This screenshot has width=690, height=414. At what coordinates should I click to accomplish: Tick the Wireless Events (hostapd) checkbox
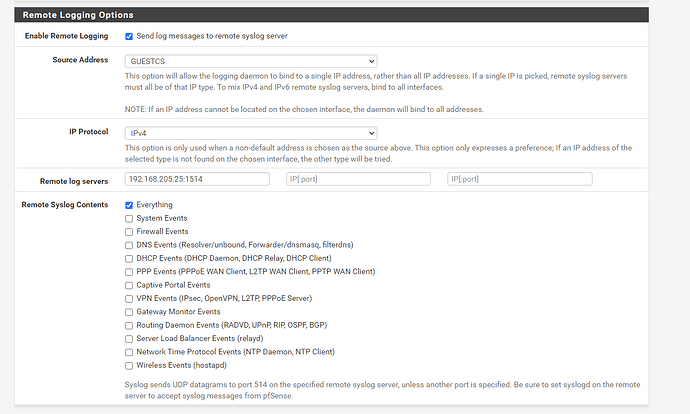(129, 366)
